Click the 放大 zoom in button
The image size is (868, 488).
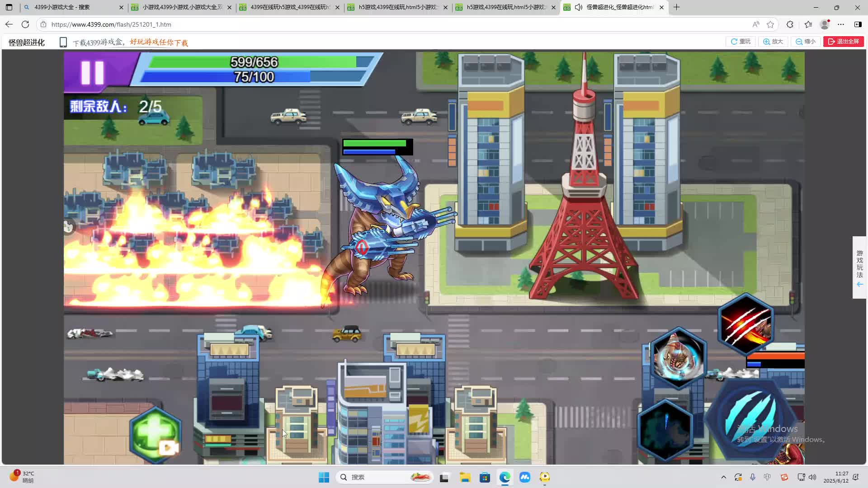pos(773,42)
